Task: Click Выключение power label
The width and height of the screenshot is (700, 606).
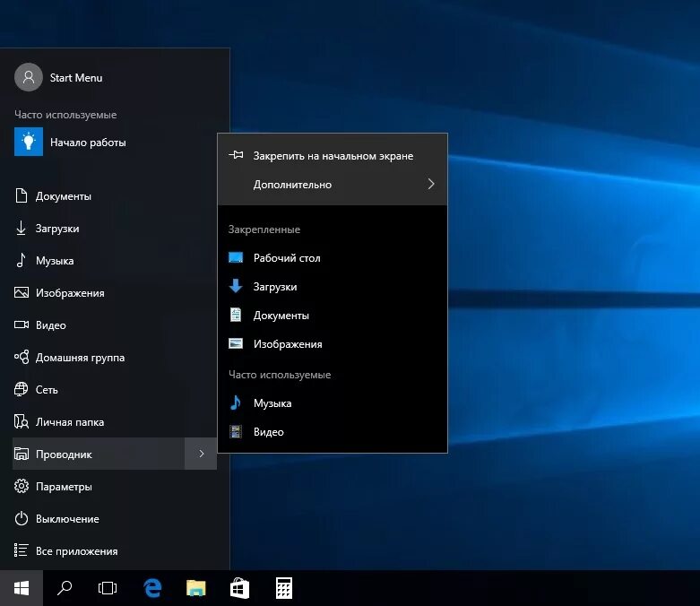Action: [67, 519]
